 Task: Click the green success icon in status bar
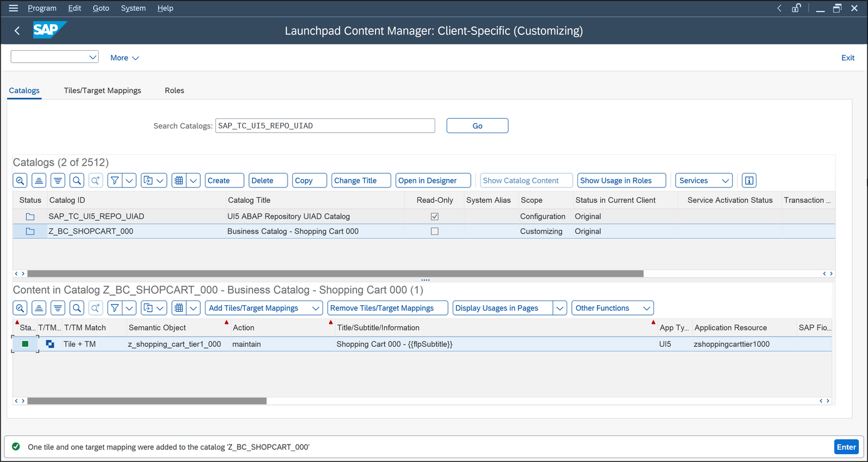(16, 447)
